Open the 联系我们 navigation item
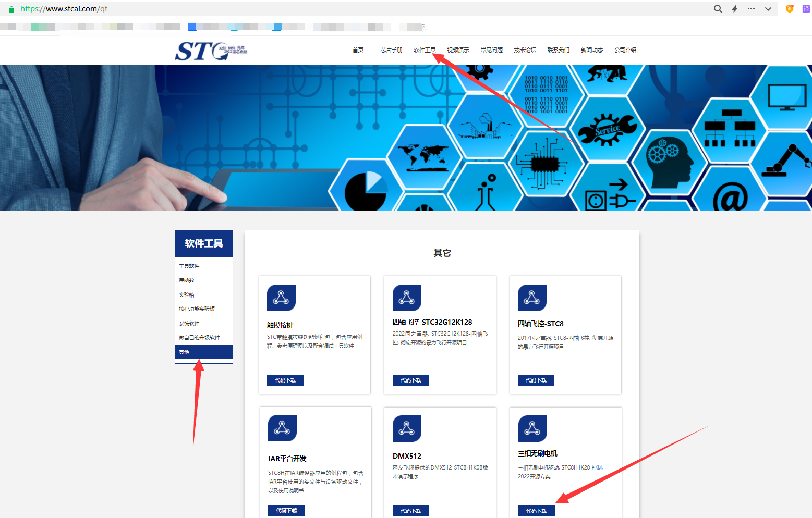Image resolution: width=812 pixels, height=518 pixels. pyautogui.click(x=558, y=50)
